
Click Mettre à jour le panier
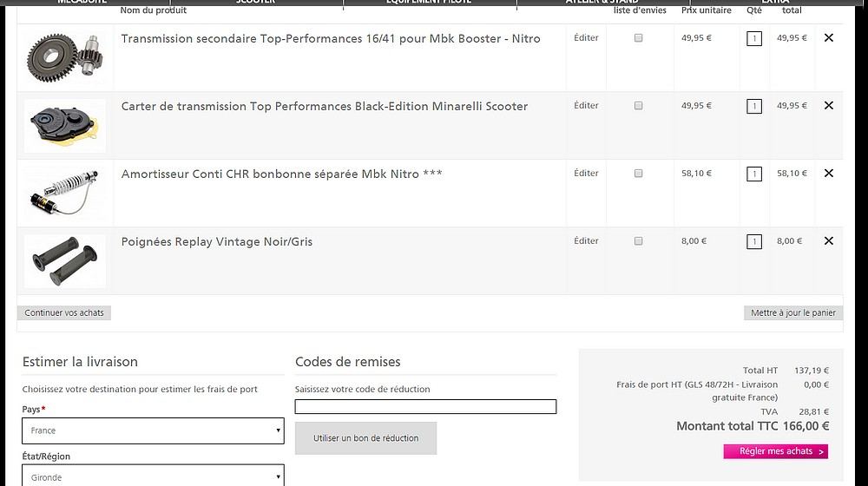[x=793, y=312]
